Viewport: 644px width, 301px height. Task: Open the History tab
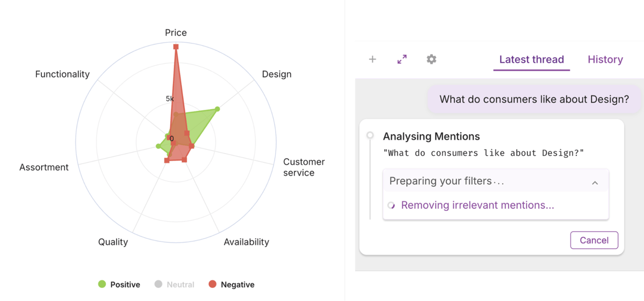click(605, 59)
